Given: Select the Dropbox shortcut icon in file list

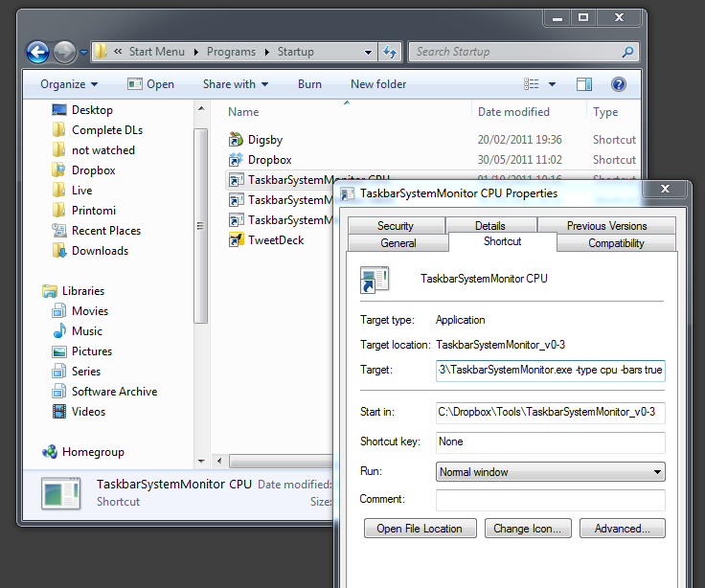Looking at the screenshot, I should point(237,160).
